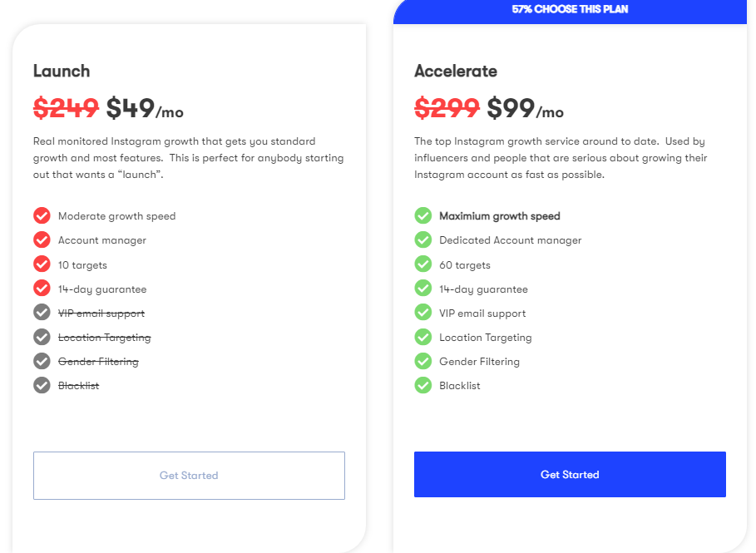Click the green checkmark beside 60 targets
The image size is (756, 553).
click(x=422, y=264)
